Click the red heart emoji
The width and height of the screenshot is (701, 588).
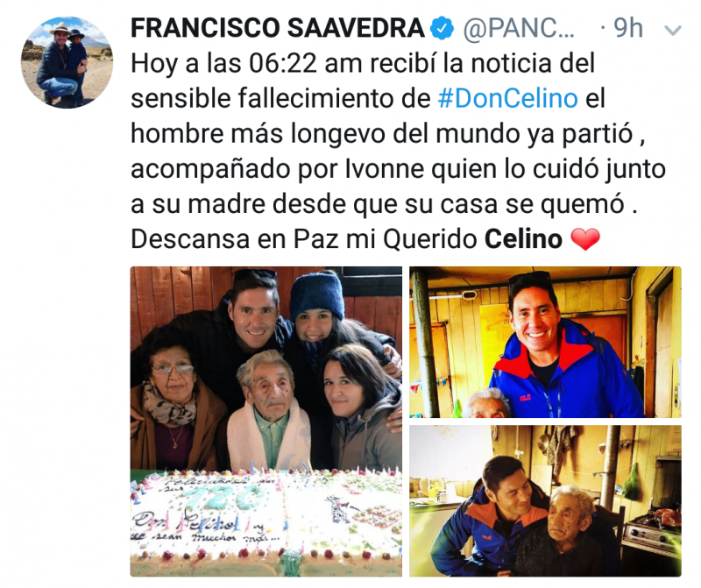pyautogui.click(x=585, y=240)
